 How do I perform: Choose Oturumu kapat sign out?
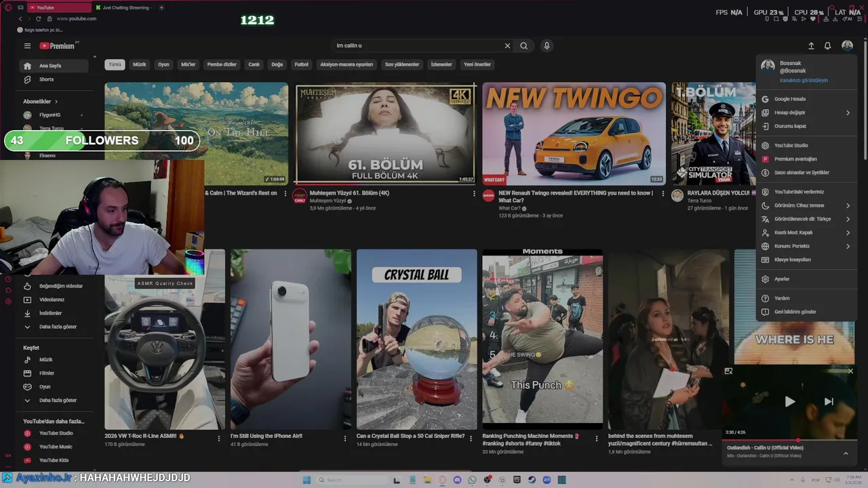(806, 126)
